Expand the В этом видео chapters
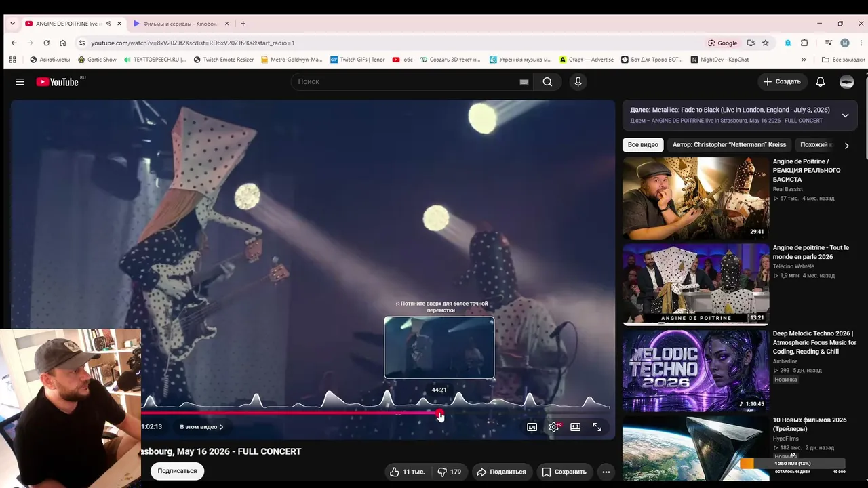This screenshot has height=488, width=868. click(x=201, y=427)
